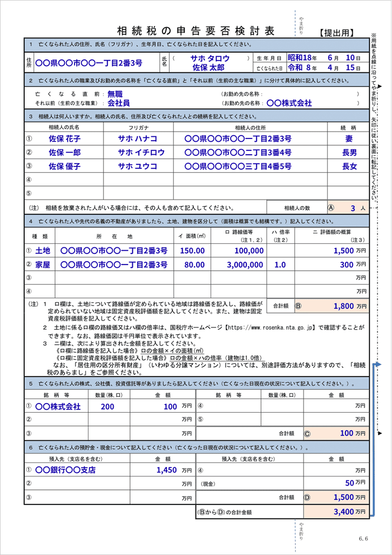Select heir name 佐保 一郎
392x555 pixels.
[65, 152]
